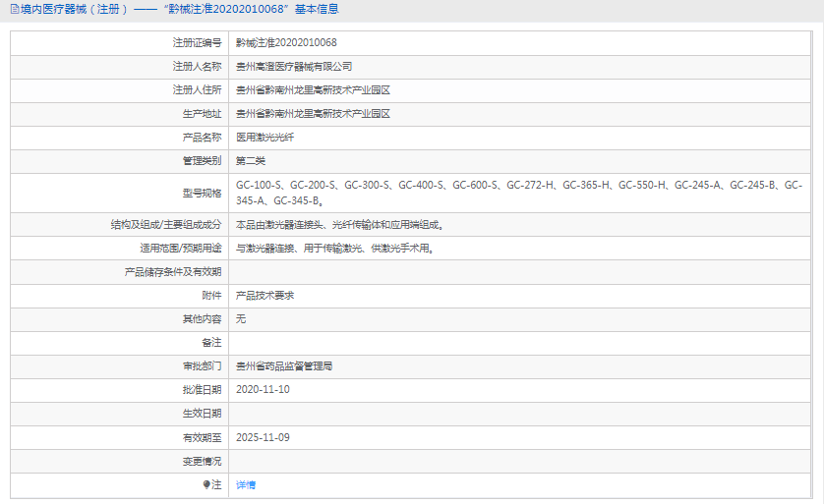Click registration number 黔械注准20202010068 value
The image size is (824, 504).
[x=286, y=42]
